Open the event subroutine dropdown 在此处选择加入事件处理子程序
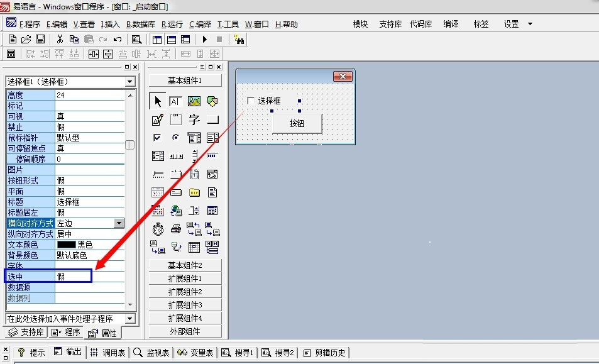Screen dimensions: 599x364 pos(130,318)
